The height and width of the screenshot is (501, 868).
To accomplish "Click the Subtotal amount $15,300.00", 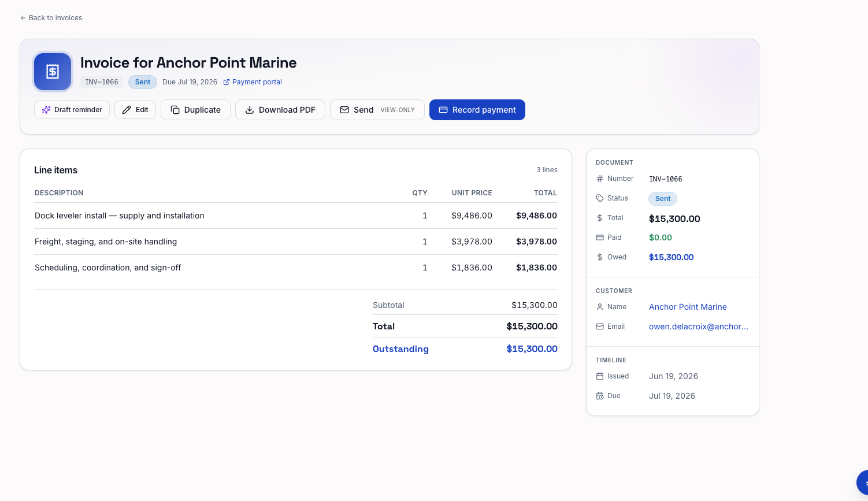I will [x=535, y=305].
